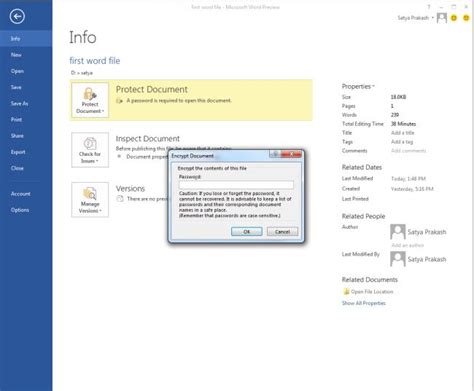474x391 pixels.
Task: Click Add a title property field
Action: (x=403, y=133)
